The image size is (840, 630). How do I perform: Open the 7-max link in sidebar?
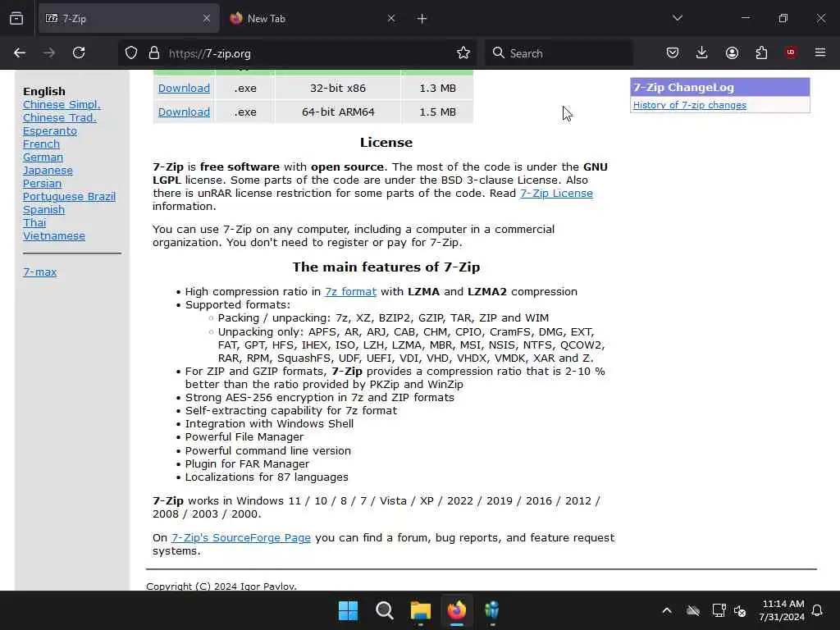click(39, 272)
